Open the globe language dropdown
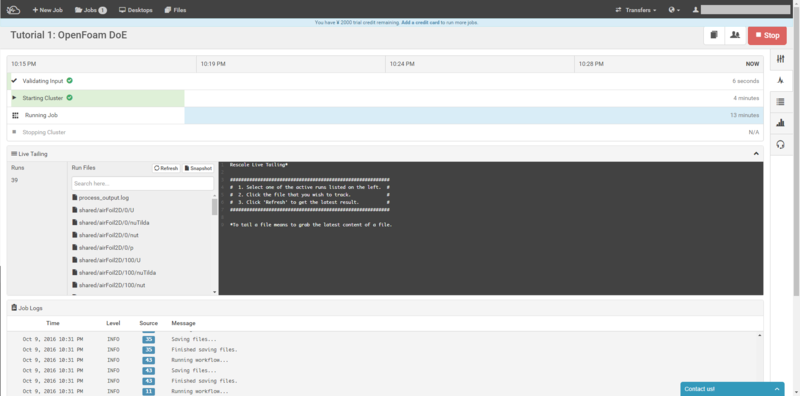Viewport: 800px width, 396px height. point(674,10)
